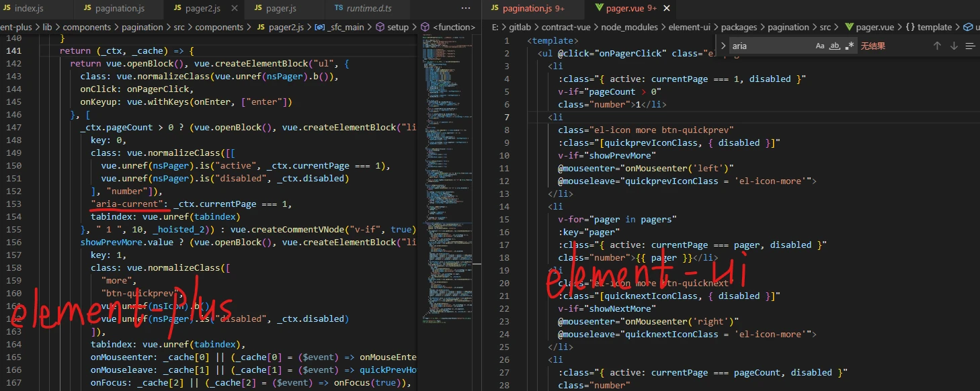Open the template symbol breadcrumb
Image resolution: width=980 pixels, height=391 pixels.
[928, 28]
